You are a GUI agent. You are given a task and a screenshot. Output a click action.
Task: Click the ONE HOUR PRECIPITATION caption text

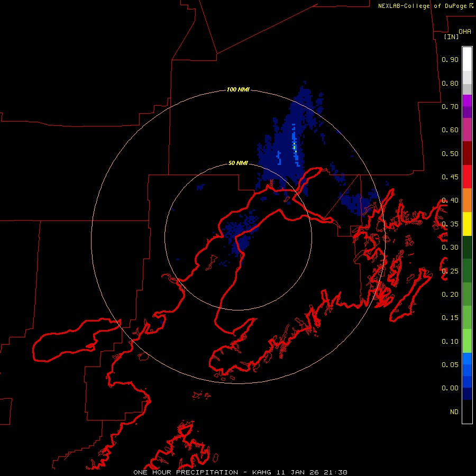[x=186, y=472]
